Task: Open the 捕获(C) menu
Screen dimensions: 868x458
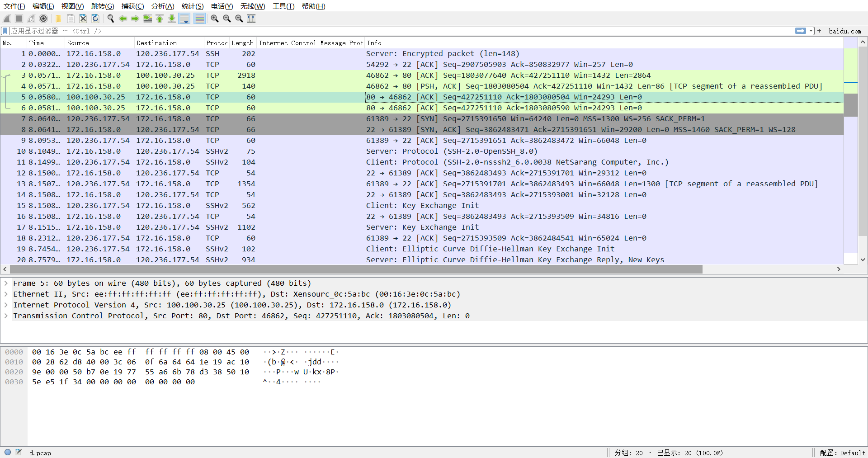Action: (133, 6)
